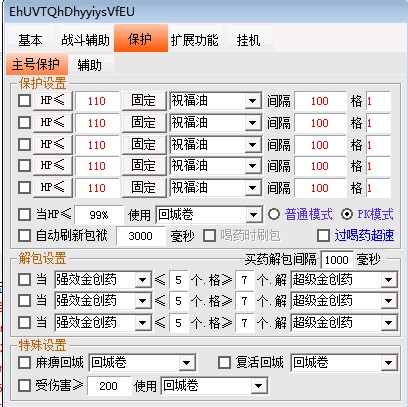The height and width of the screenshot is (407, 408).
Task: Enable the first HP protection row checkbox
Action: (x=24, y=101)
